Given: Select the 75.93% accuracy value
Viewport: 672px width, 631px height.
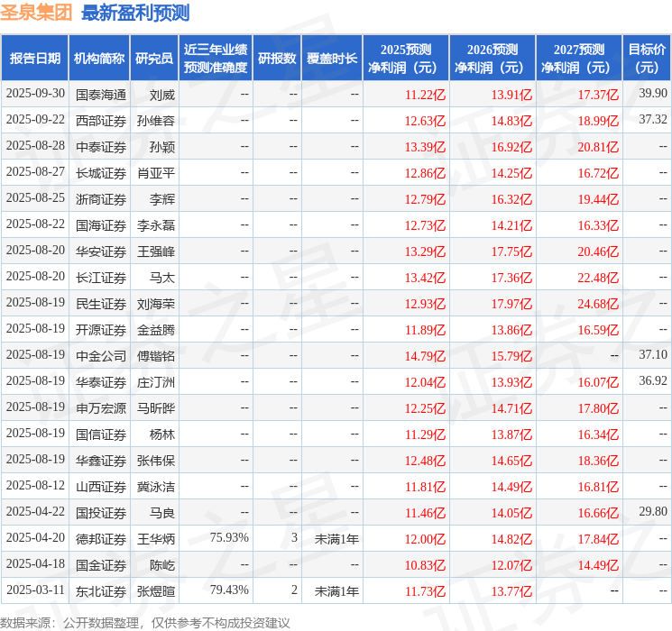Looking at the screenshot, I should 228,538.
